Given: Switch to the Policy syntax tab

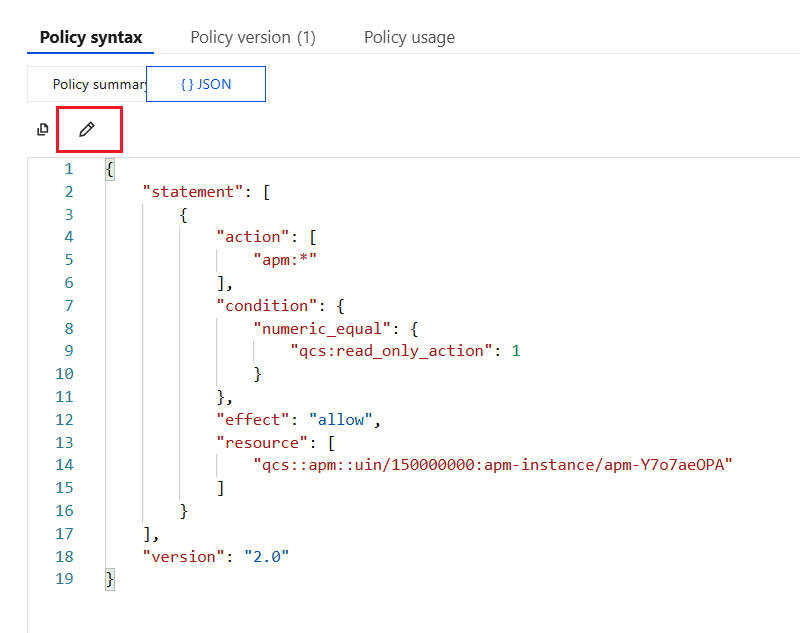Looking at the screenshot, I should tap(91, 37).
